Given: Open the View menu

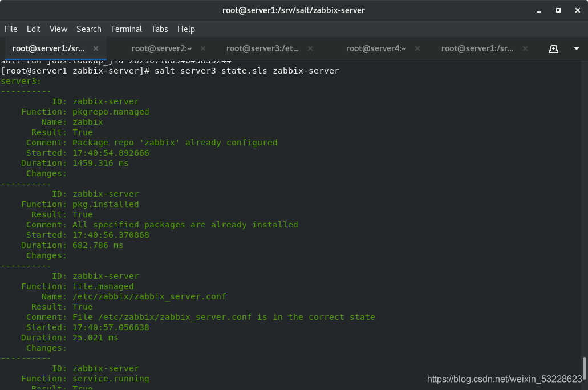Looking at the screenshot, I should point(59,29).
